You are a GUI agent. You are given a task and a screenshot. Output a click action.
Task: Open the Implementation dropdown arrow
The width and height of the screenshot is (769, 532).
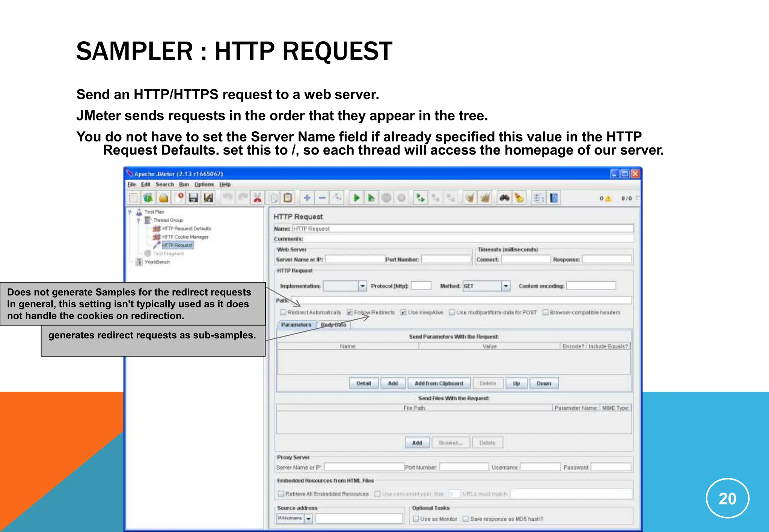tap(362, 286)
